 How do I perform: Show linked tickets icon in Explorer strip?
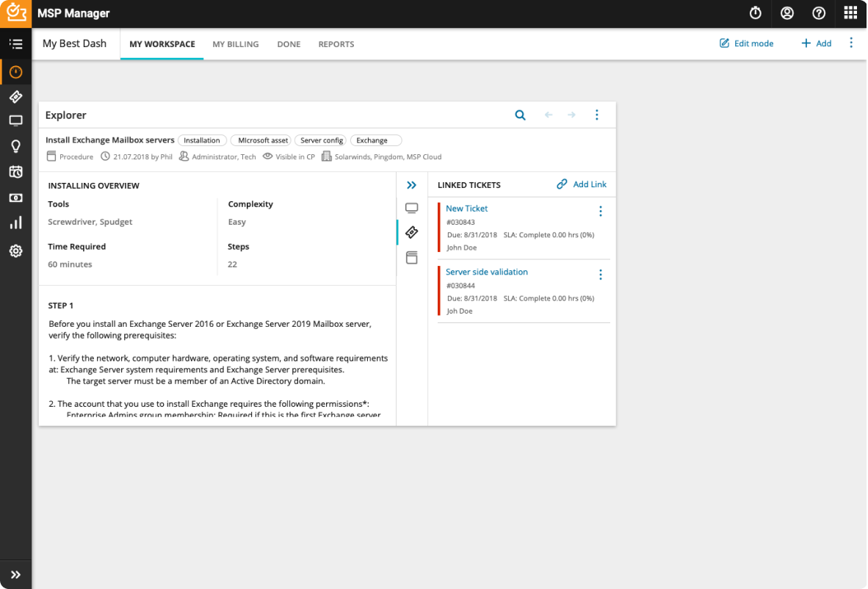[x=411, y=232]
